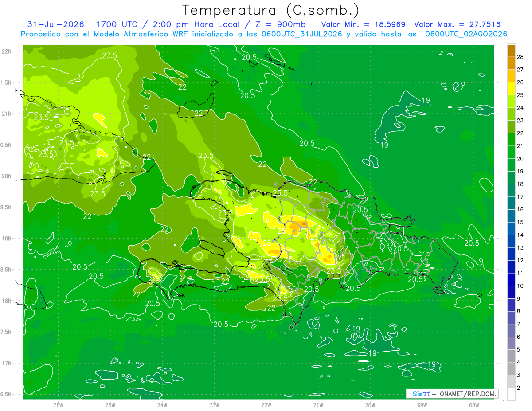Image resolution: width=532 pixels, height=411 pixels.
Task: Click the "76W" longitude axis label
Action: click(58, 405)
